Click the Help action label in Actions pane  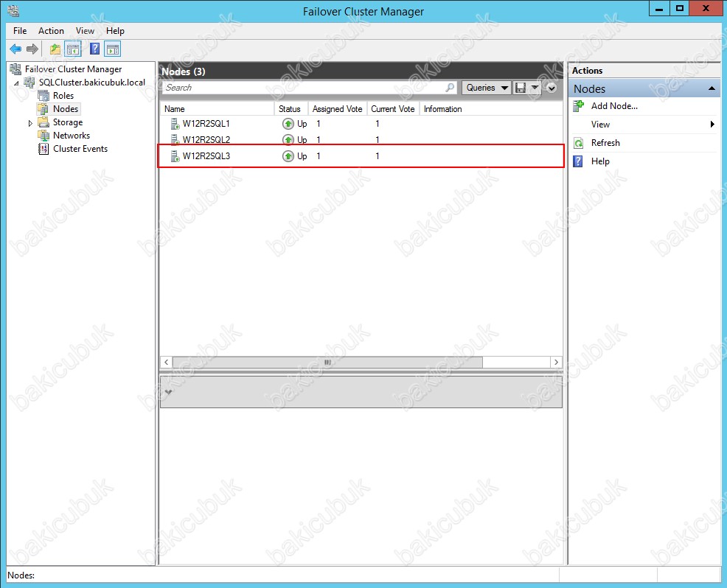[x=600, y=161]
